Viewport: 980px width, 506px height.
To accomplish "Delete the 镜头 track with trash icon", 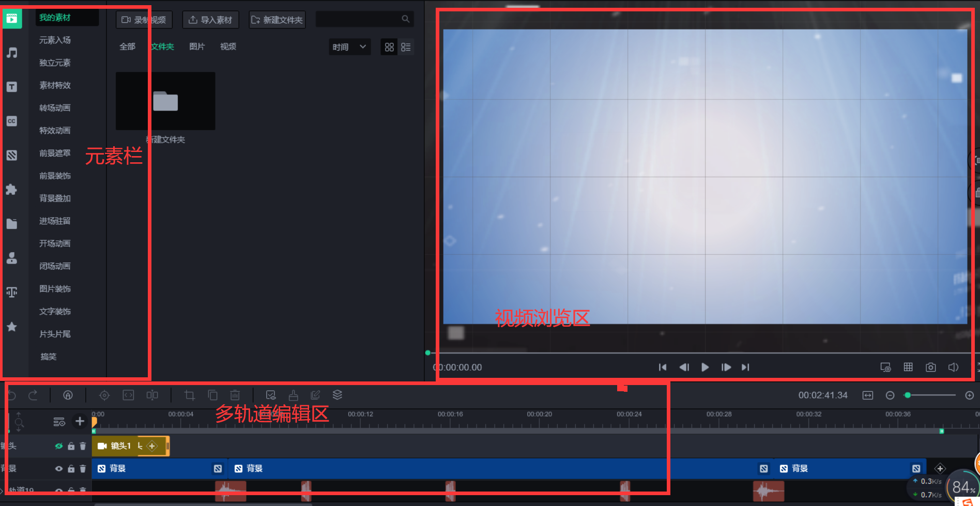I will click(x=83, y=446).
